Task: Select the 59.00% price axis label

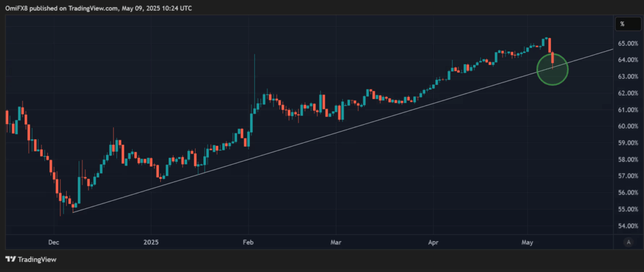Action: pos(628,143)
